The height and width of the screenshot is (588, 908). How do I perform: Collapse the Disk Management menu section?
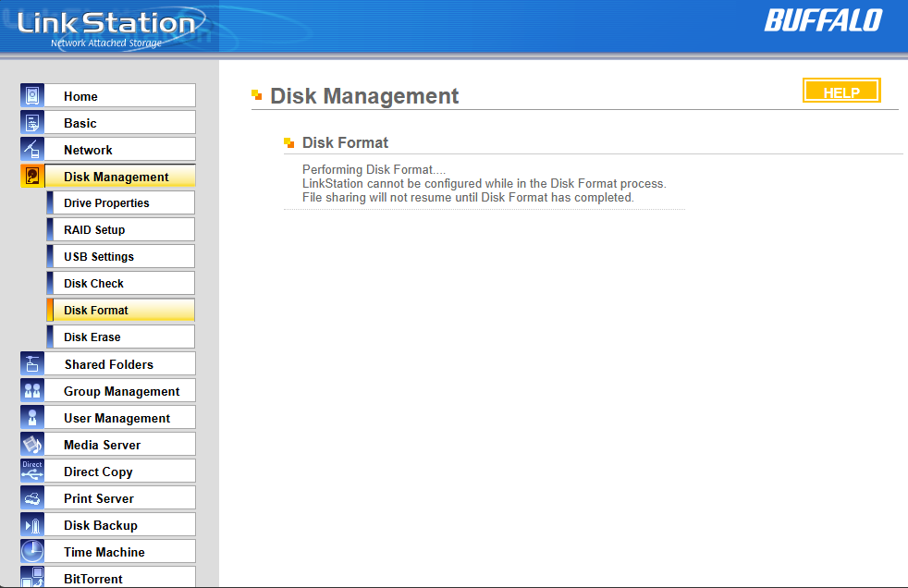coord(117,177)
